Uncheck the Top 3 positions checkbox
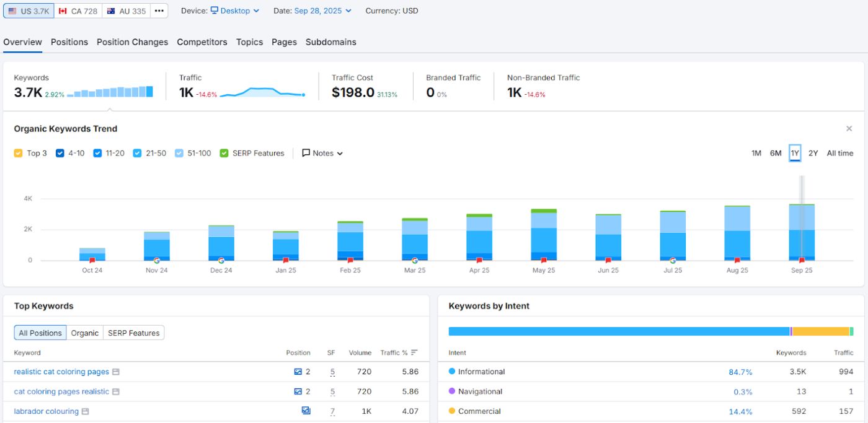Viewport: 868px width, 423px height. [x=19, y=153]
